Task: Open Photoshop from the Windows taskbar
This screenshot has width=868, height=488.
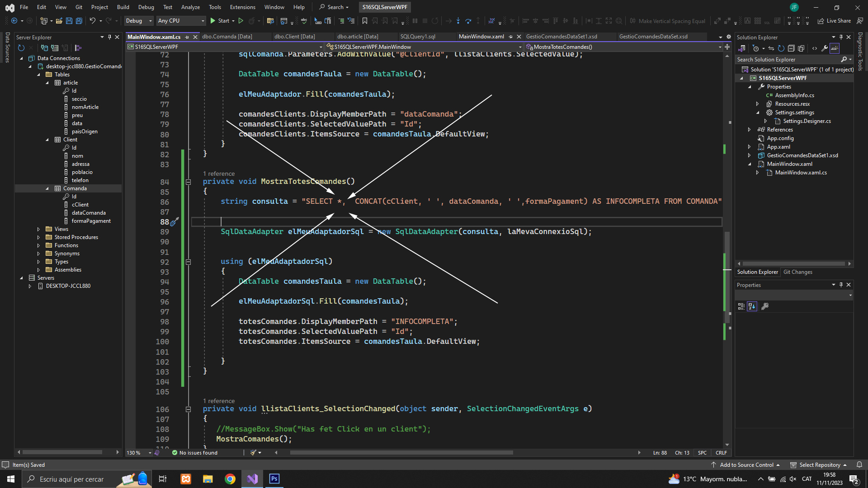Action: [274, 479]
